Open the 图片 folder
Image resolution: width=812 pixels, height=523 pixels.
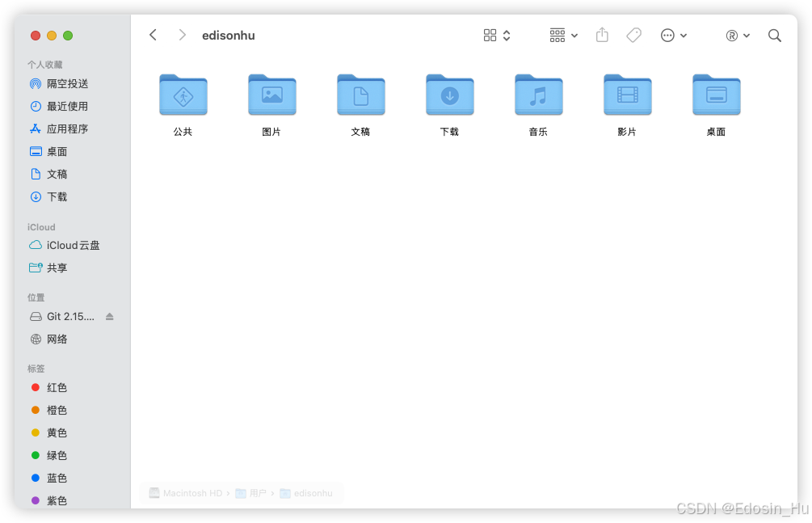[x=271, y=95]
